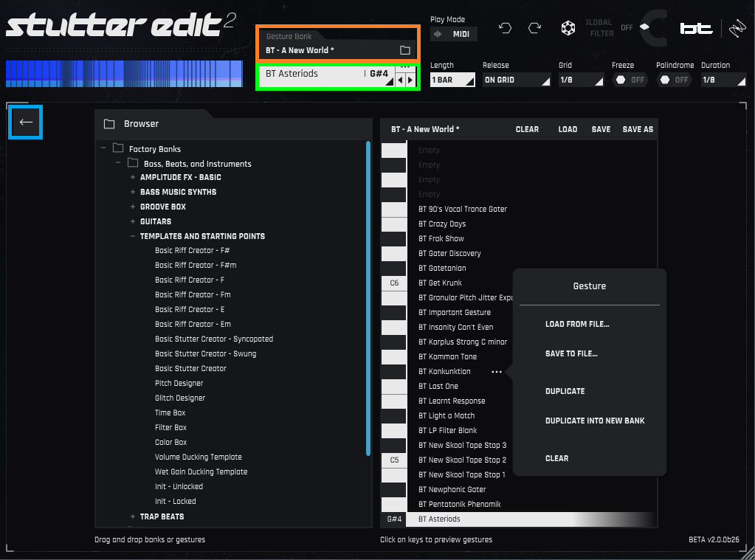Select Color Box template
This screenshot has width=755, height=560.
tap(171, 443)
